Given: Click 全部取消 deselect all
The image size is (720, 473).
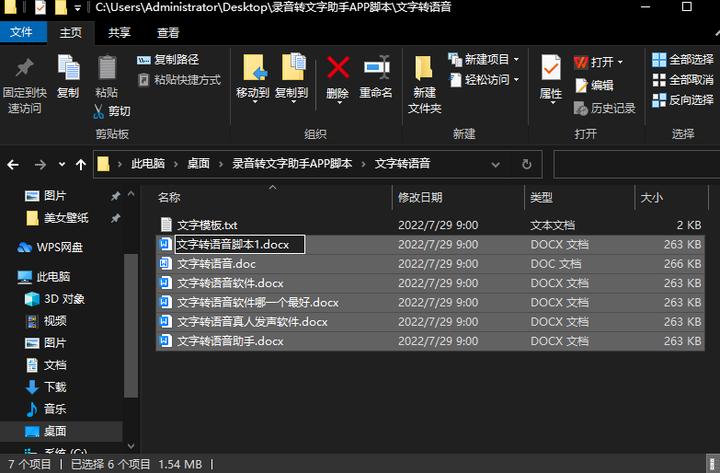Looking at the screenshot, I should point(683,80).
